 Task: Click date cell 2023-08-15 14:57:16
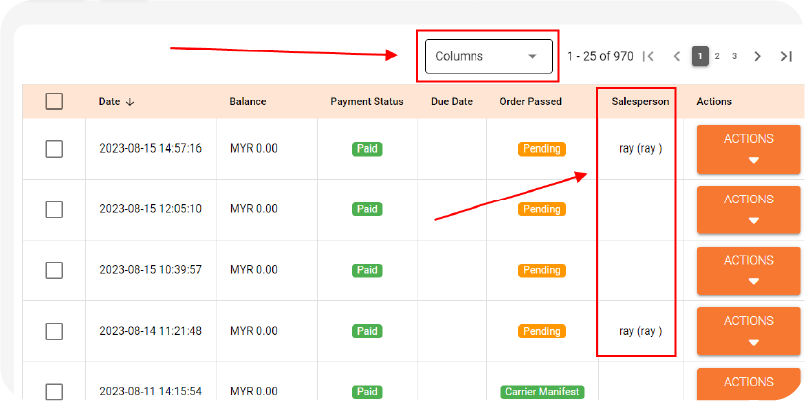coord(150,149)
